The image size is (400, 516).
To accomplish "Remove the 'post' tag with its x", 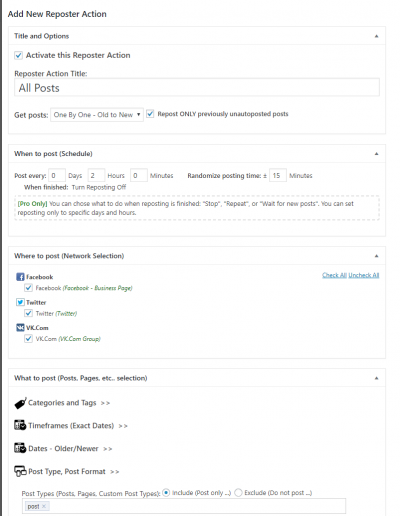I will [x=44, y=506].
